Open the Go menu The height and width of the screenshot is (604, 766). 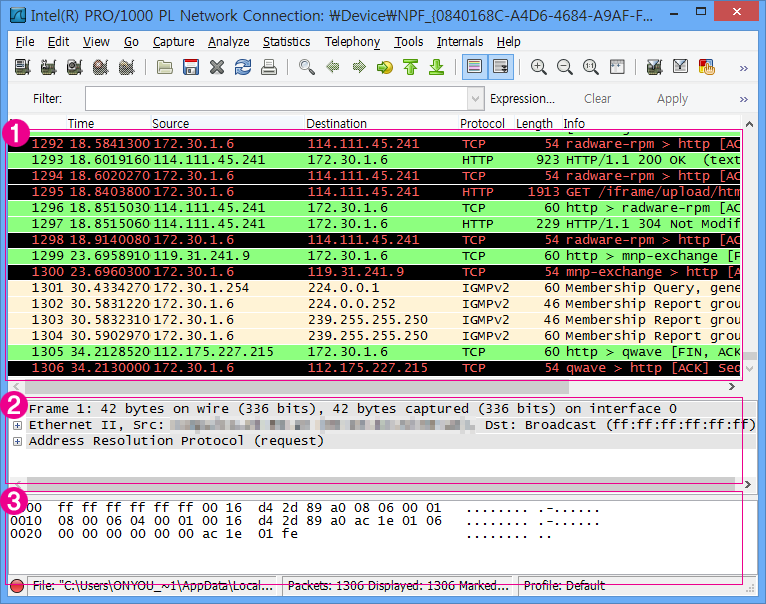tap(131, 42)
